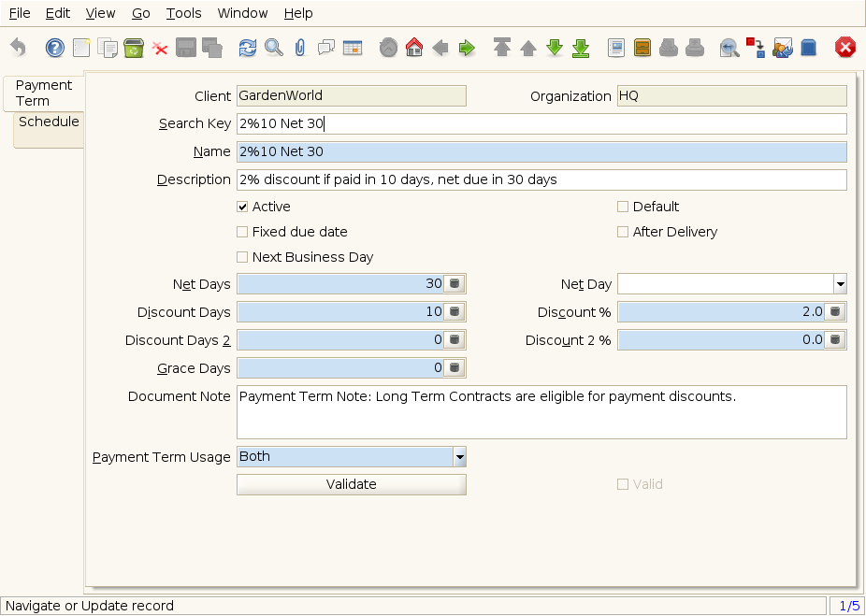This screenshot has height=616, width=866.
Task: Click the Attachment paperclip icon
Action: (299, 48)
